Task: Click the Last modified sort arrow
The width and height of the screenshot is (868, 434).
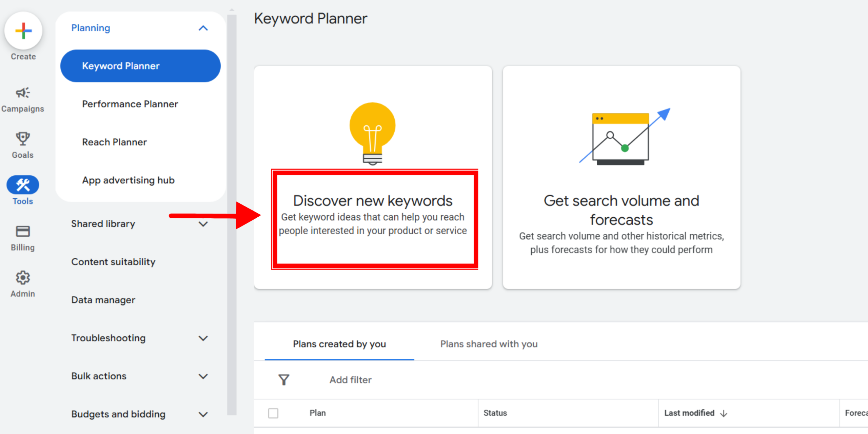Action: (x=724, y=413)
